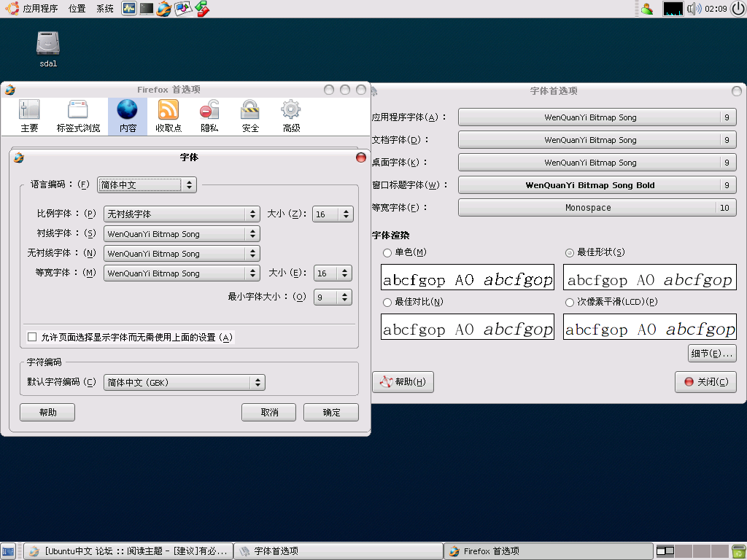Open the Feeds (收取点) RSS pane

coord(169,117)
